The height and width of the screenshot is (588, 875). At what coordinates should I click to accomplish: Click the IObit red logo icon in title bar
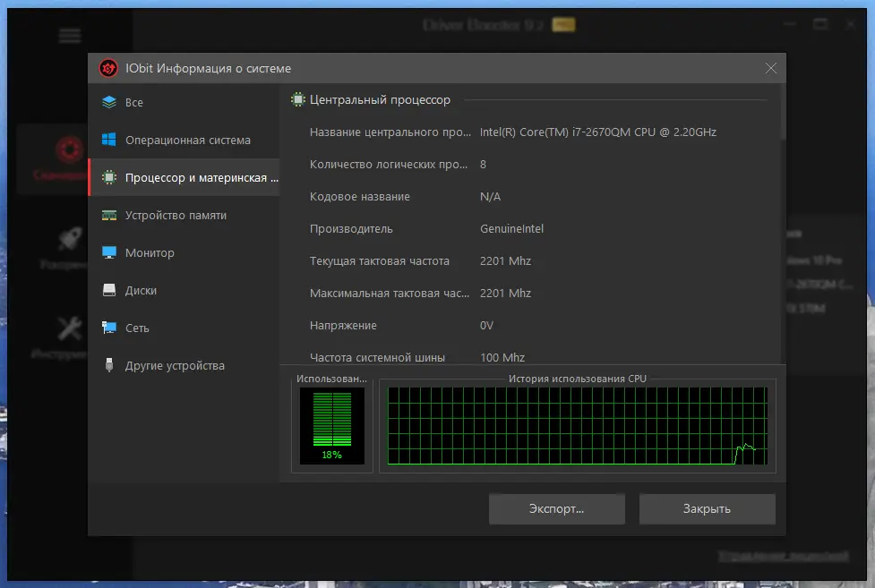coord(108,68)
